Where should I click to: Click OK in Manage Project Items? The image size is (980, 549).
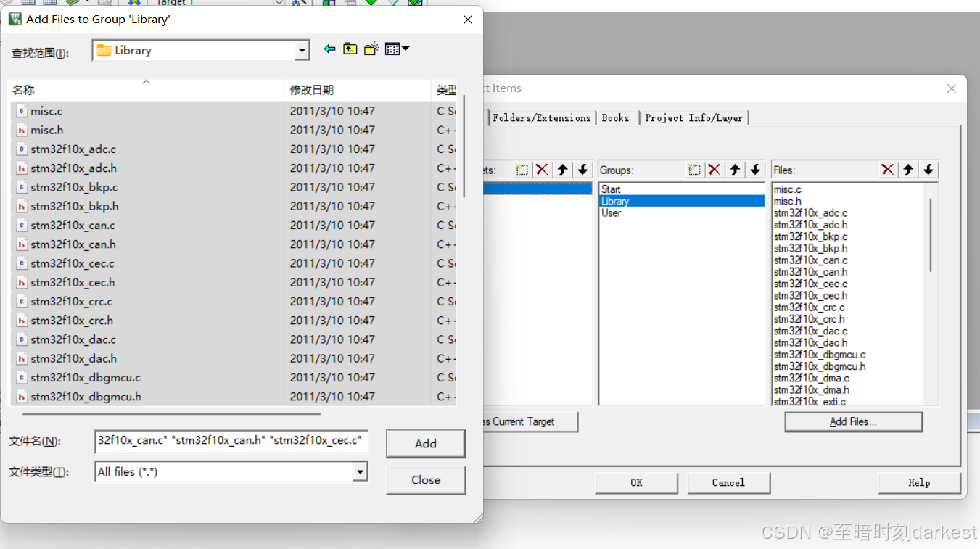(x=636, y=483)
